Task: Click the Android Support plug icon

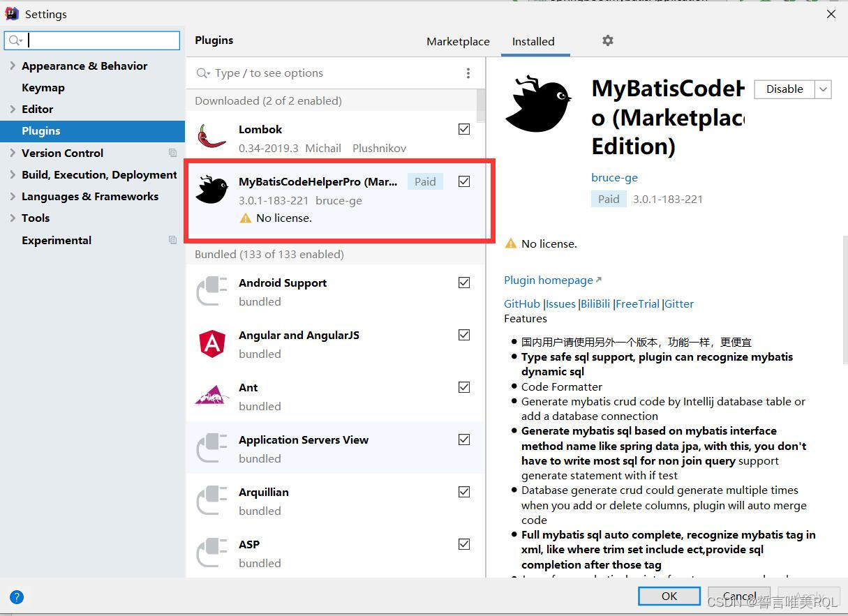Action: pyautogui.click(x=211, y=291)
